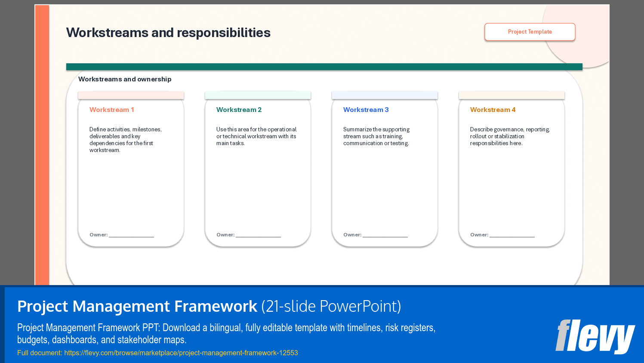Viewport: 644px width, 363px height.
Task: Click the 'Describe governance, reporting' description
Action: 510,136
